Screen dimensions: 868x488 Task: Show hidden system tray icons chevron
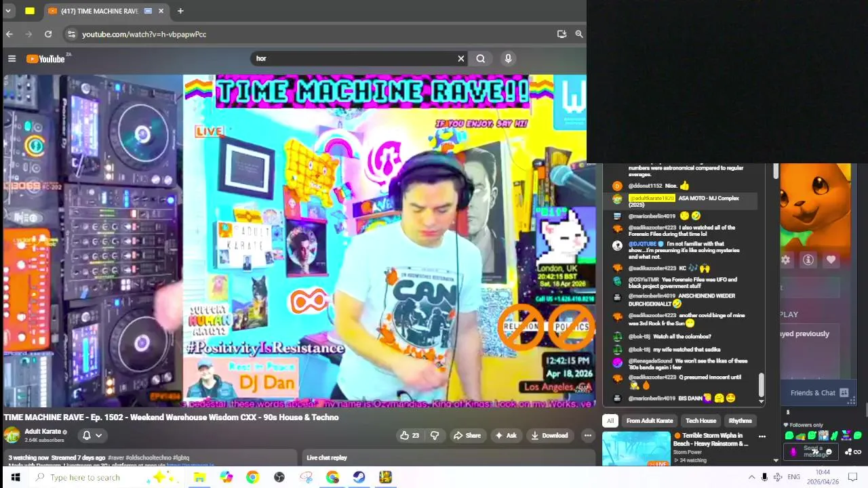pyautogui.click(x=751, y=477)
